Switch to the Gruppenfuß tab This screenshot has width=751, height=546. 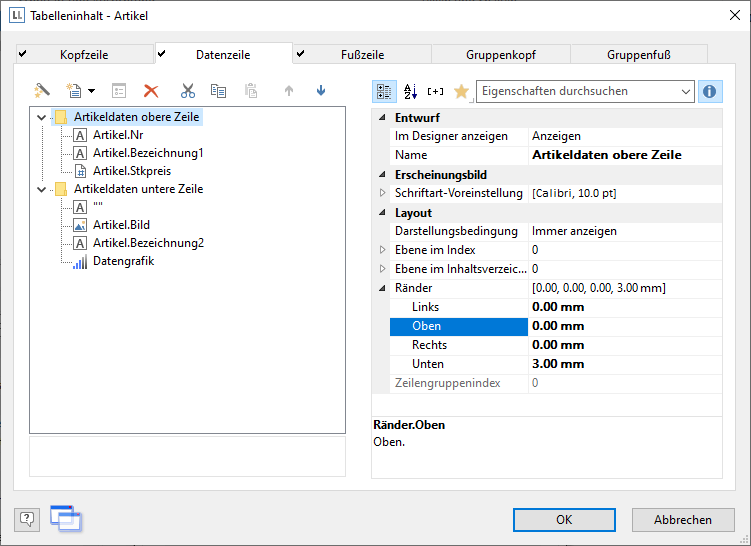(x=638, y=55)
